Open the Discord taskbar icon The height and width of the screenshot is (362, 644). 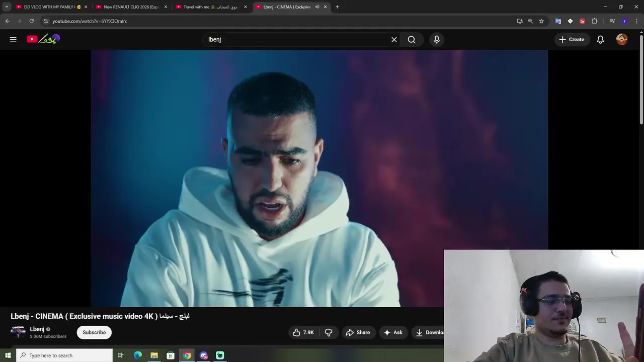click(204, 355)
